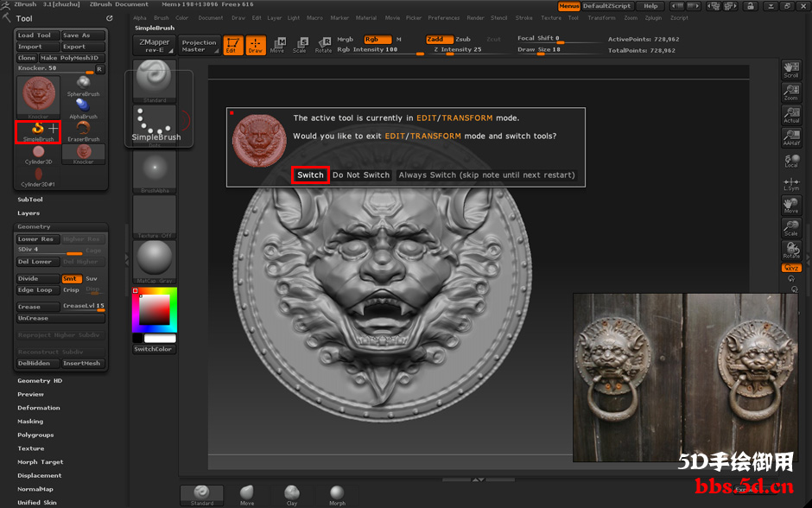The height and width of the screenshot is (508, 812).
Task: Open the Document menu
Action: (210, 17)
